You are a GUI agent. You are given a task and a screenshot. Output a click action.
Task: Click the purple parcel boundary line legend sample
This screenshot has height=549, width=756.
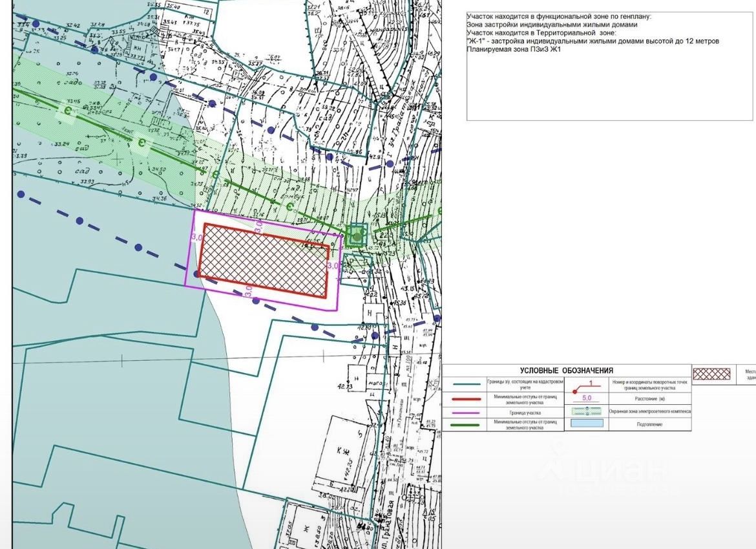pyautogui.click(x=465, y=413)
